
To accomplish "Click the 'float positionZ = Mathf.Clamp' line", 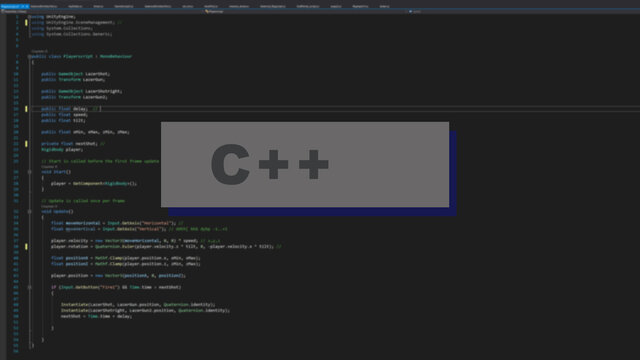I will tap(126, 264).
